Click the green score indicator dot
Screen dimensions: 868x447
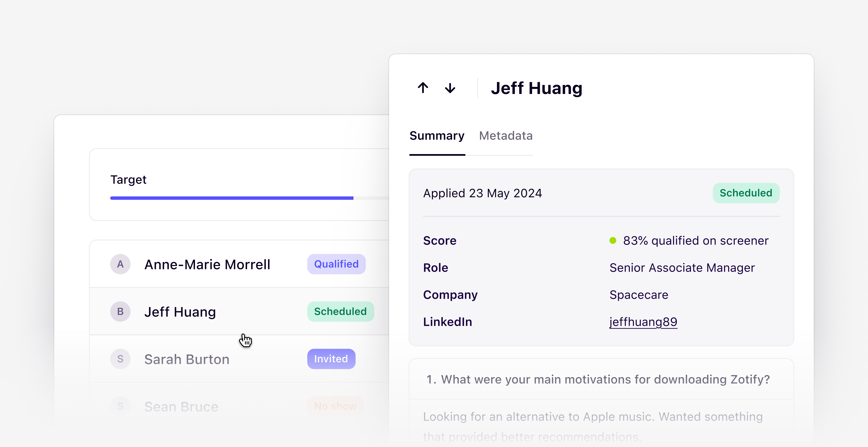[613, 240]
